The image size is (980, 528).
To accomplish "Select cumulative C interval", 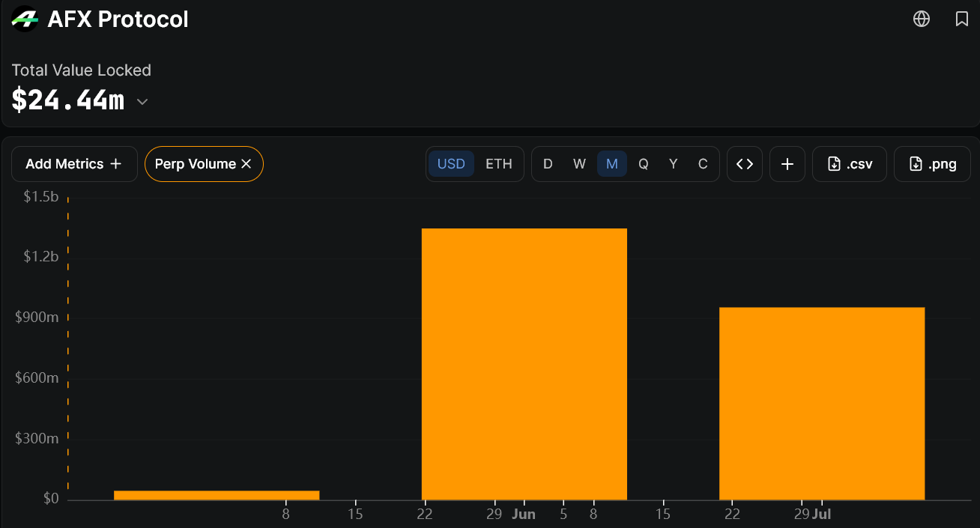I will [703, 164].
